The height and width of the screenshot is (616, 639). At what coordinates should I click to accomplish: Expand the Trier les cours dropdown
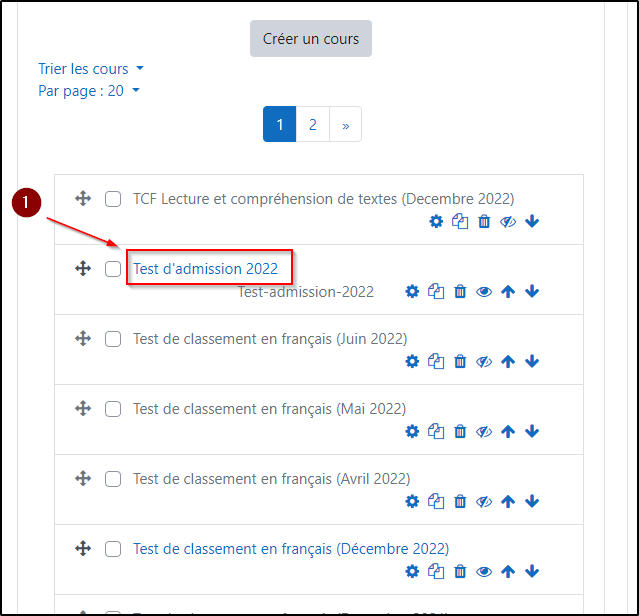(91, 69)
